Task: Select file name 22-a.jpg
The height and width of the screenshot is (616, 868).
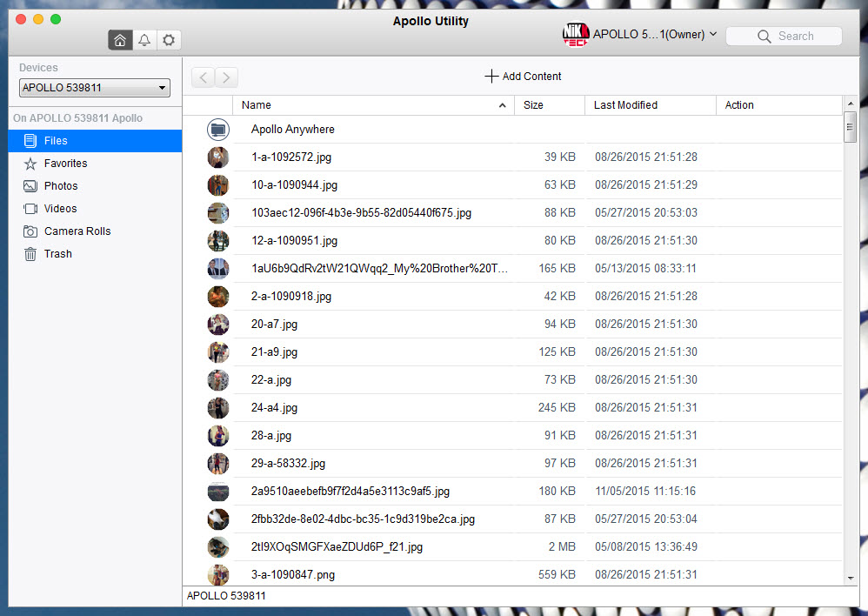Action: [x=271, y=380]
